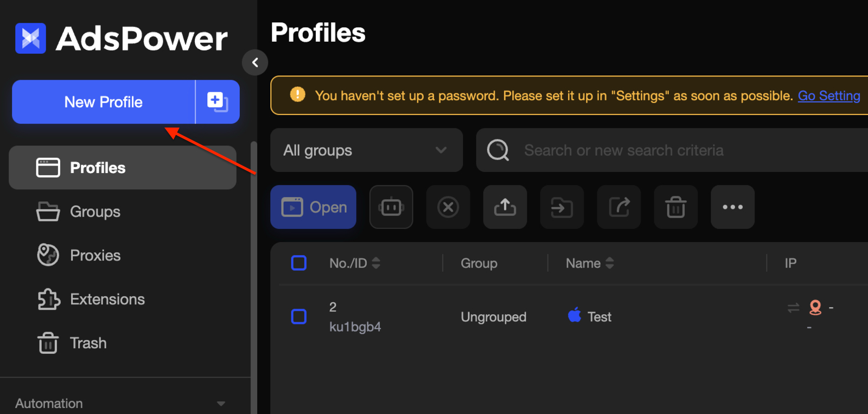
Task: Click the export upload toolbar icon
Action: (x=505, y=207)
